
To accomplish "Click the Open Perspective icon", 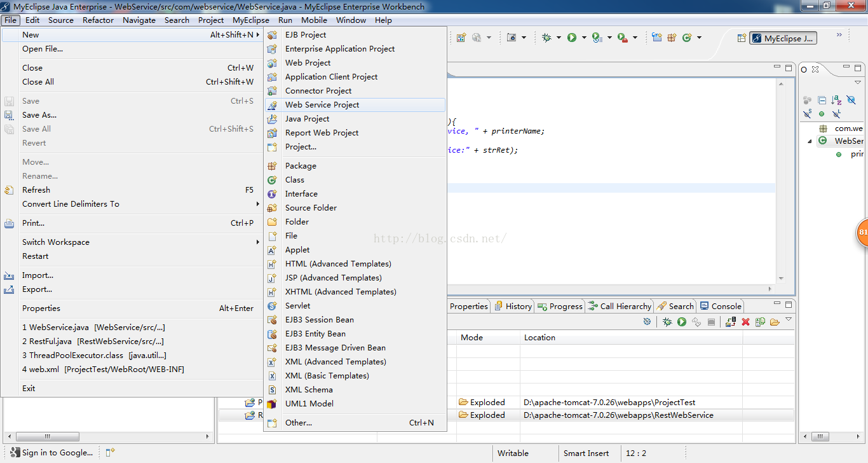I will coord(741,38).
